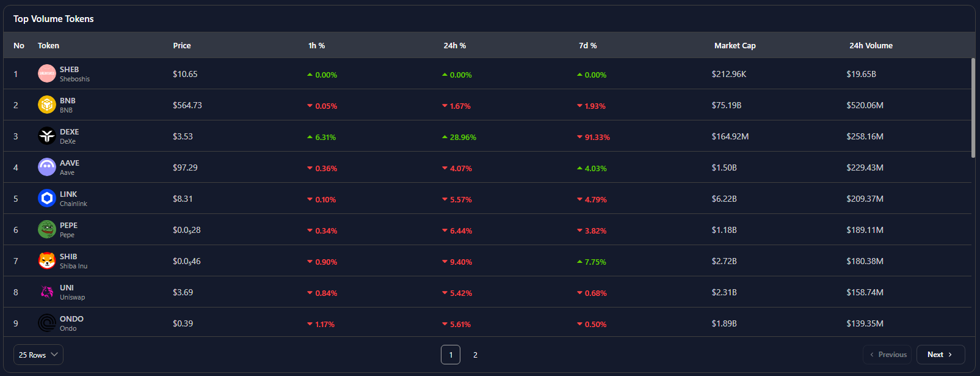Click the Previous page button

click(887, 355)
